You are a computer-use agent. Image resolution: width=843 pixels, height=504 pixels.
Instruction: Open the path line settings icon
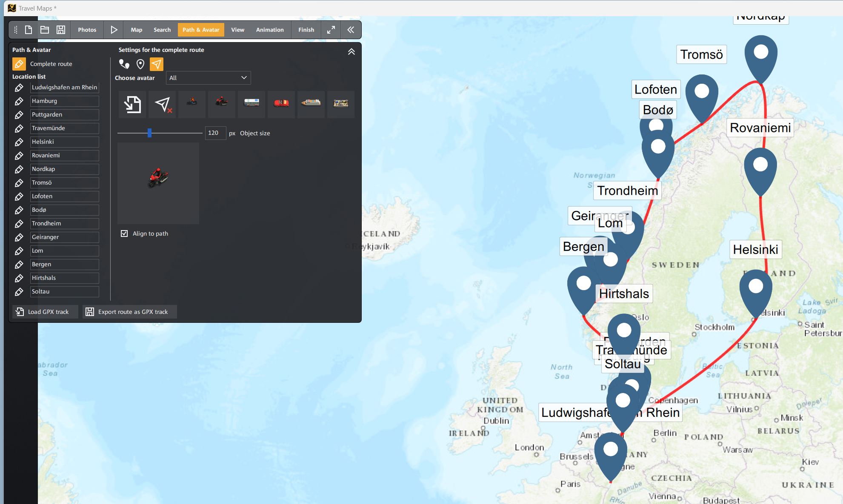[x=124, y=64]
